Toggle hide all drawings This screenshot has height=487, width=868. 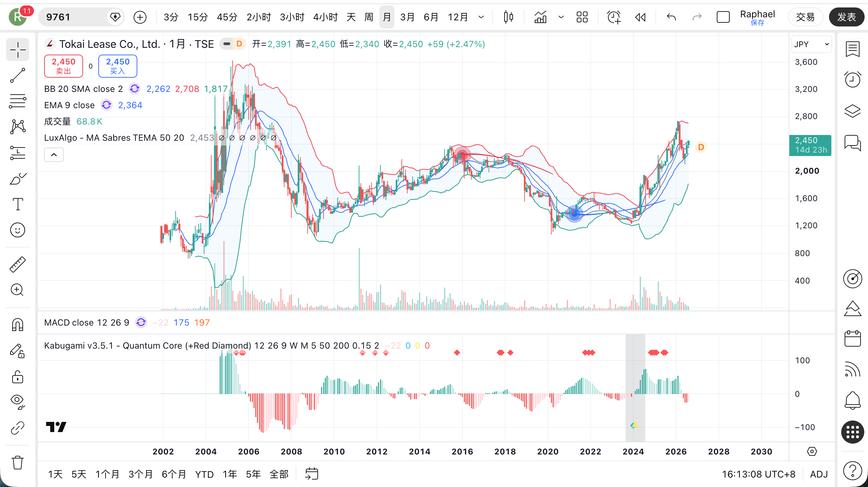coord(18,402)
